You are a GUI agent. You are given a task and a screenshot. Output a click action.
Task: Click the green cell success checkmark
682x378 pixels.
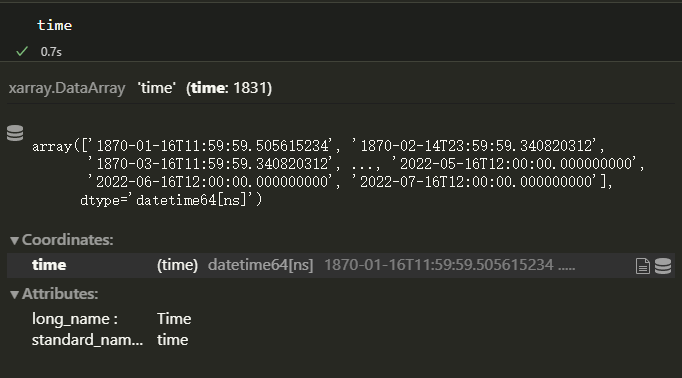[x=22, y=51]
